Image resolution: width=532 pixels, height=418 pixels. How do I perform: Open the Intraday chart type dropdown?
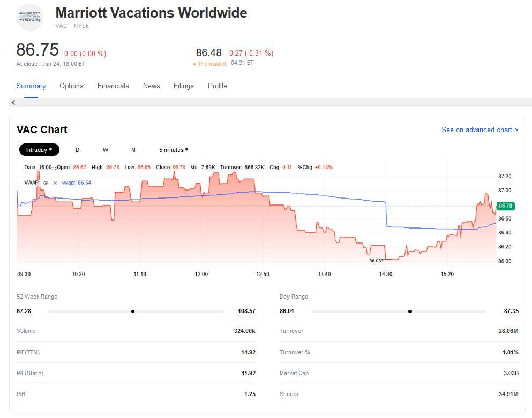pos(39,150)
